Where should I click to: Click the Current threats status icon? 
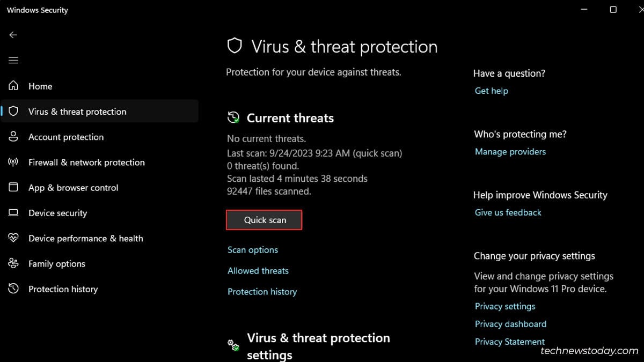[x=233, y=117]
